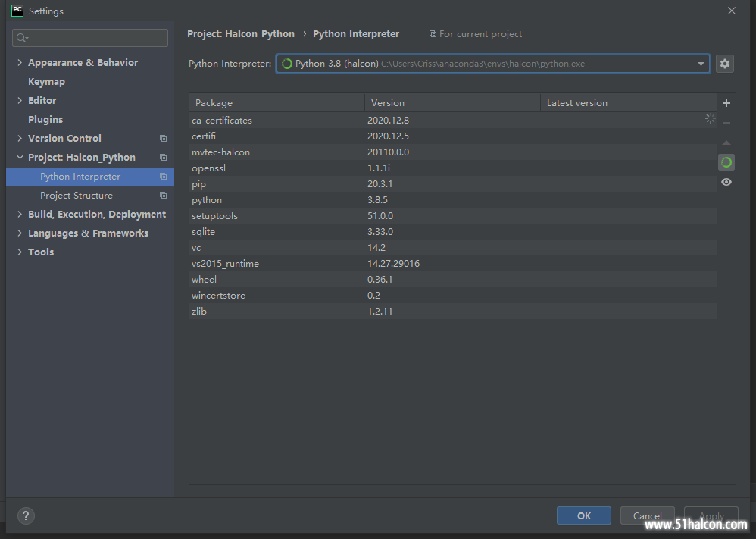Image resolution: width=756 pixels, height=539 pixels.
Task: Select Python Interpreter tree item
Action: click(x=90, y=177)
